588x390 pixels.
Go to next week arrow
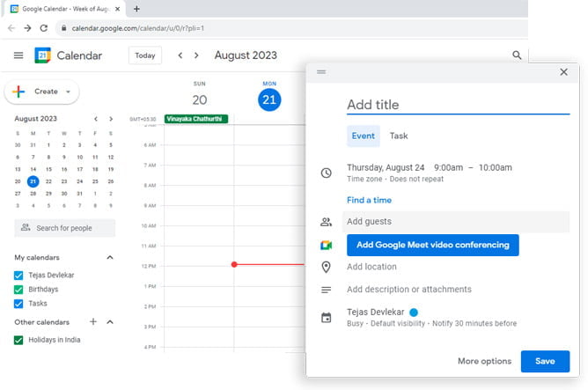(200, 55)
